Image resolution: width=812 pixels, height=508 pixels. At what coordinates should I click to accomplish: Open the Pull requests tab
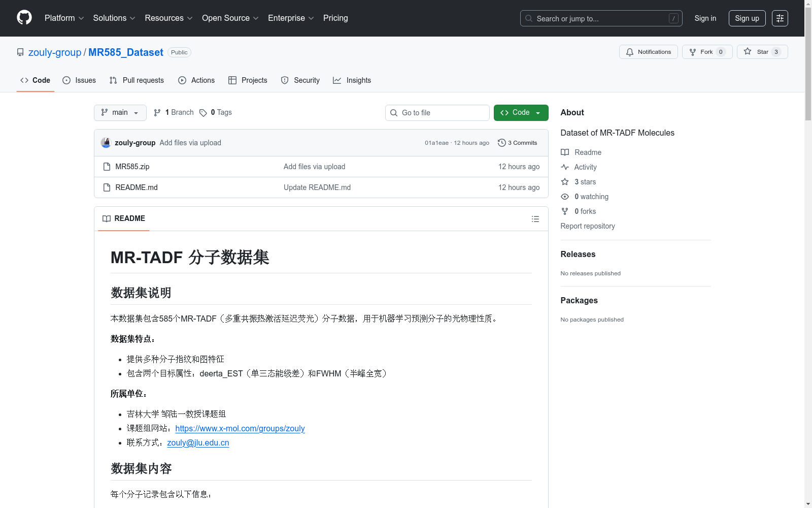pyautogui.click(x=137, y=80)
